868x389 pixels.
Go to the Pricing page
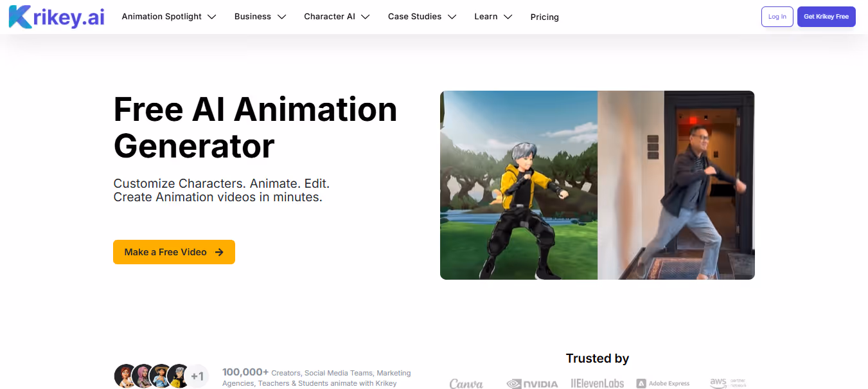(545, 17)
